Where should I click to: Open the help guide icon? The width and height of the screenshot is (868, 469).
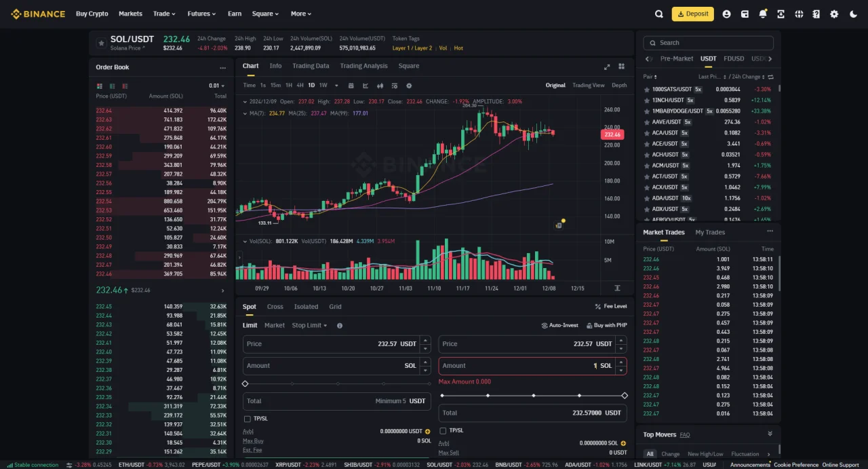[x=816, y=14]
